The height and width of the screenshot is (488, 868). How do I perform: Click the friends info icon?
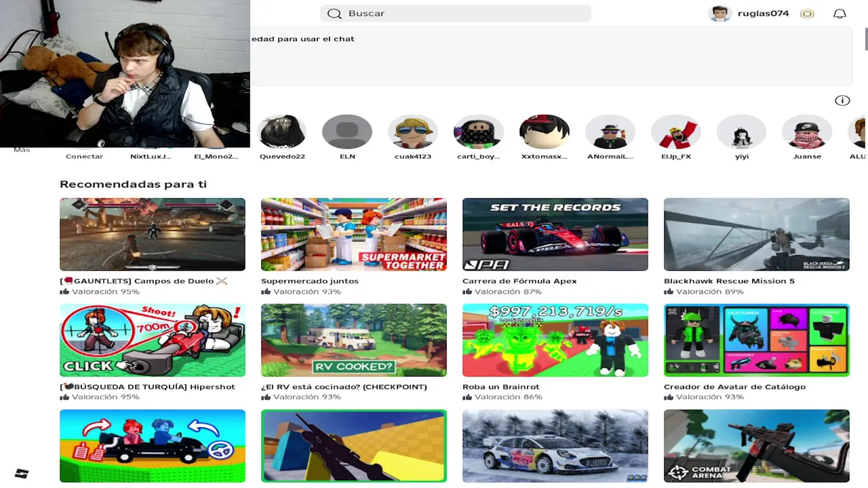(x=842, y=100)
